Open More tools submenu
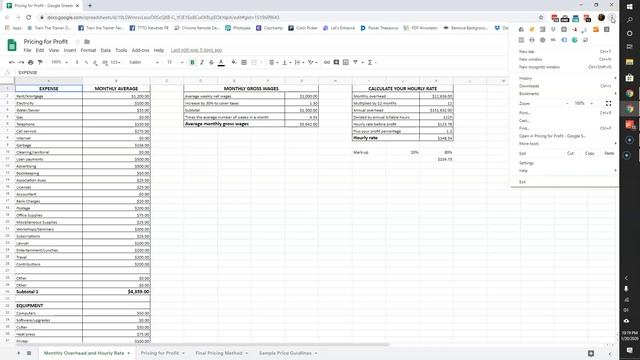640x360 pixels. point(565,144)
